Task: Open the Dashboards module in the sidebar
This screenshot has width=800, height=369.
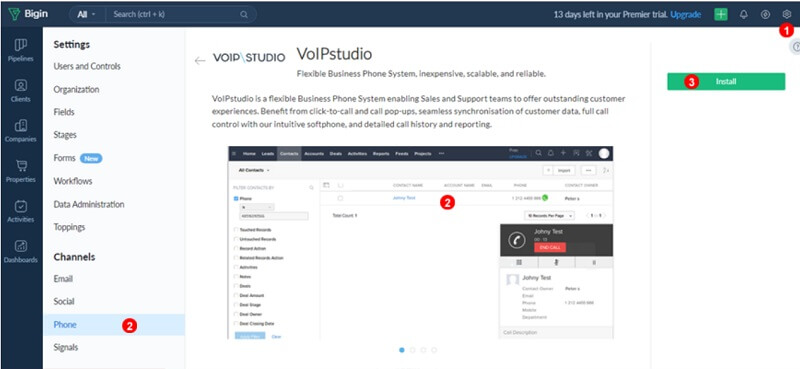Action: pyautogui.click(x=21, y=251)
